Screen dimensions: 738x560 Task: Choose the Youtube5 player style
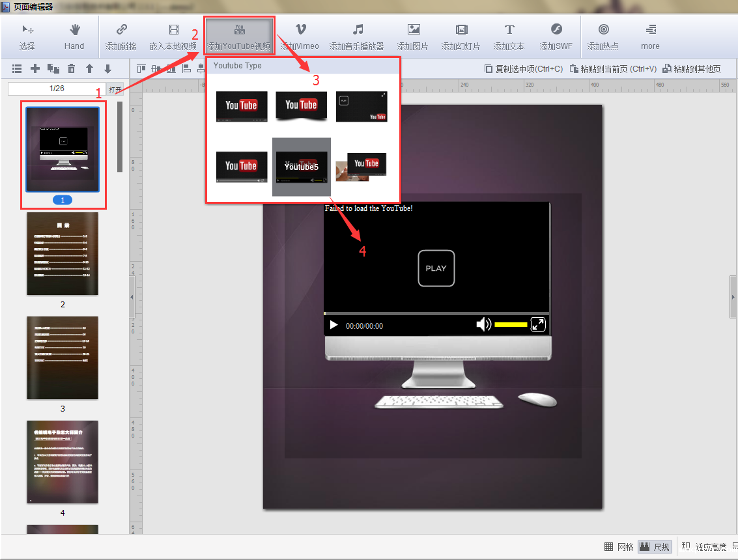301,167
